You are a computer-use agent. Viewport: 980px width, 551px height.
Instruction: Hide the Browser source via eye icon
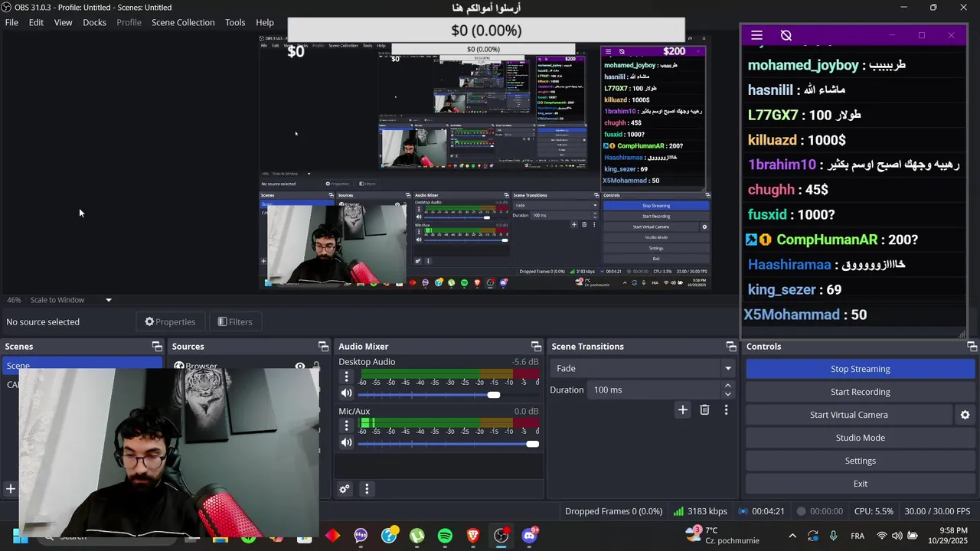coord(300,367)
